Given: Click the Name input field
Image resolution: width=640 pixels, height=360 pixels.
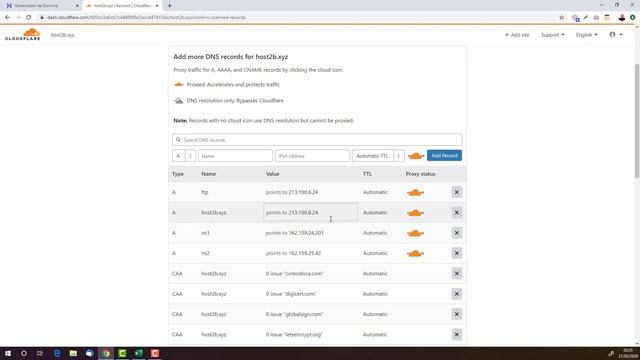Looking at the screenshot, I should pos(235,156).
